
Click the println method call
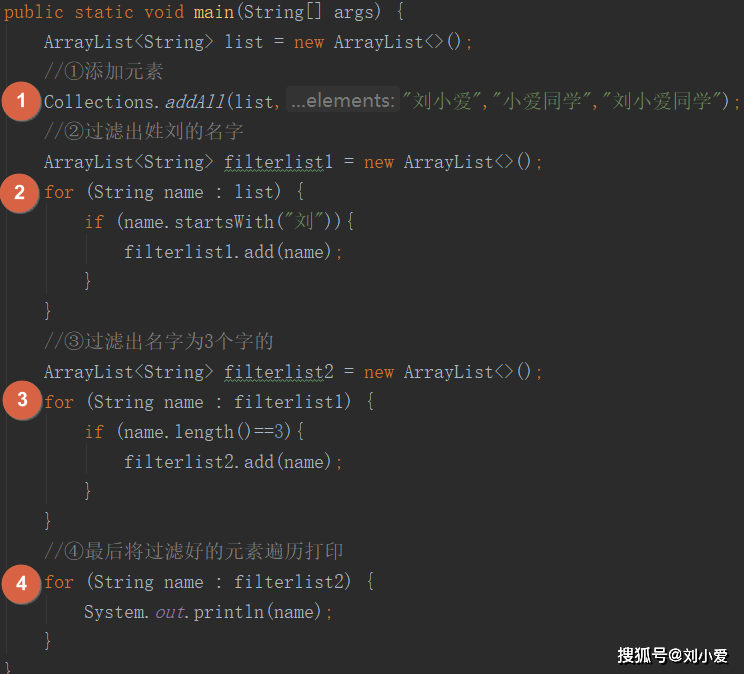pyautogui.click(x=225, y=612)
